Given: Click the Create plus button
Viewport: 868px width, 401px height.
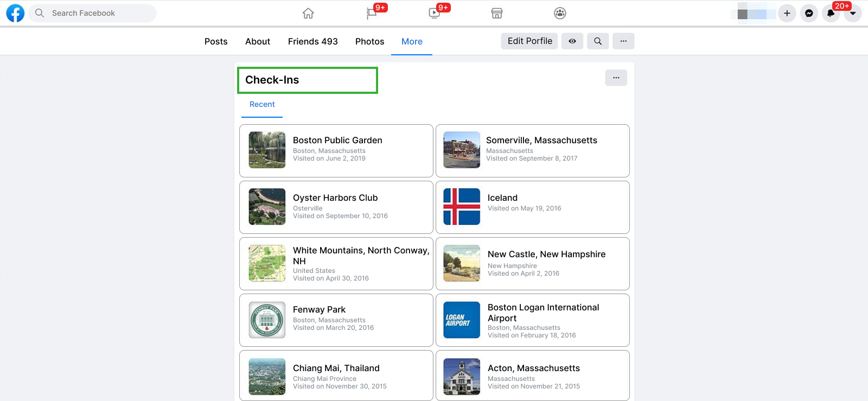Looking at the screenshot, I should 787,13.
